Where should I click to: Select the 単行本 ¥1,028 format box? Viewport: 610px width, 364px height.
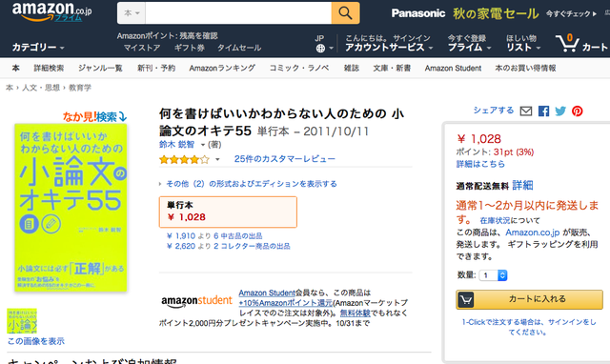coord(228,212)
